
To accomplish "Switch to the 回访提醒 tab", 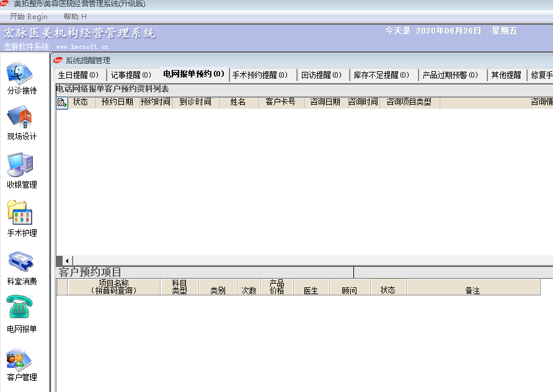I will [x=321, y=74].
